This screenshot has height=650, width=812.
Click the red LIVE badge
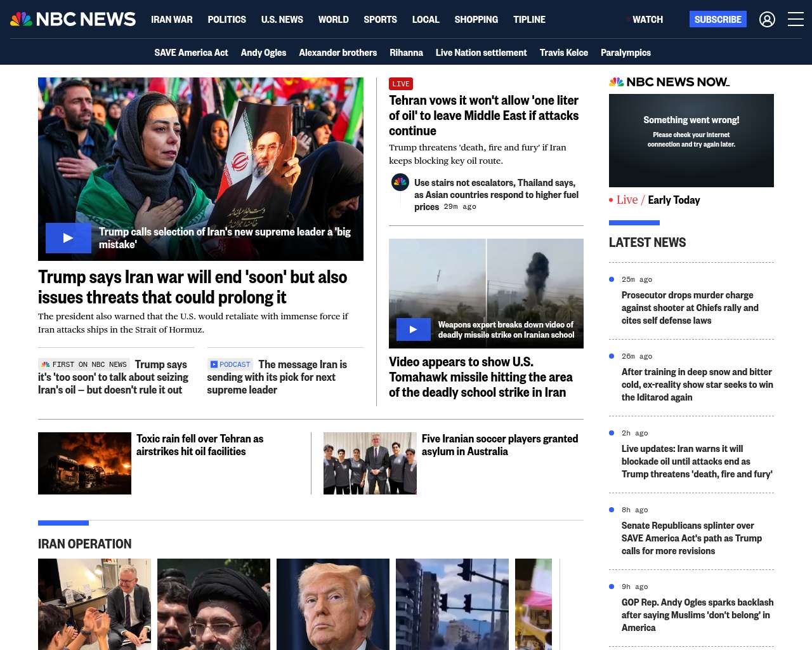400,84
